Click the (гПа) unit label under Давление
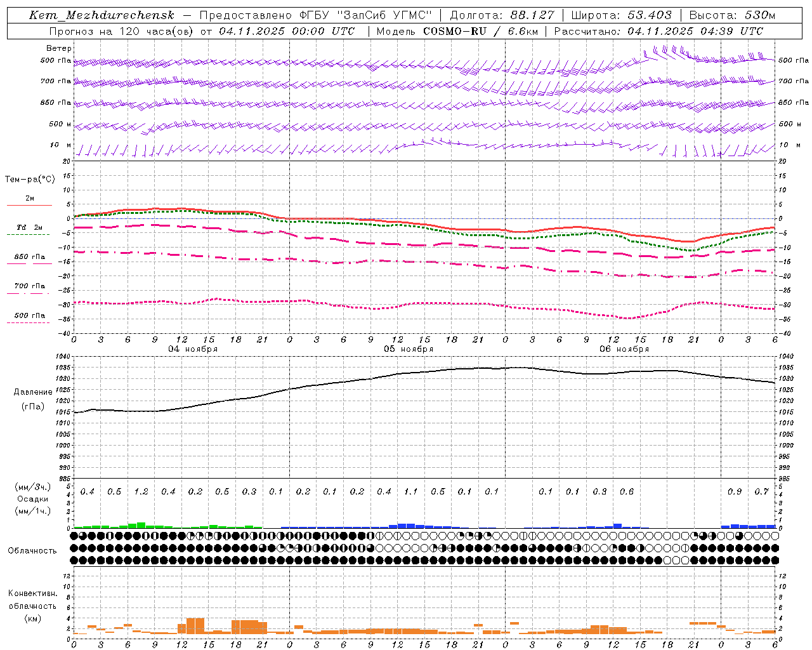812x650 pixels. [x=33, y=407]
